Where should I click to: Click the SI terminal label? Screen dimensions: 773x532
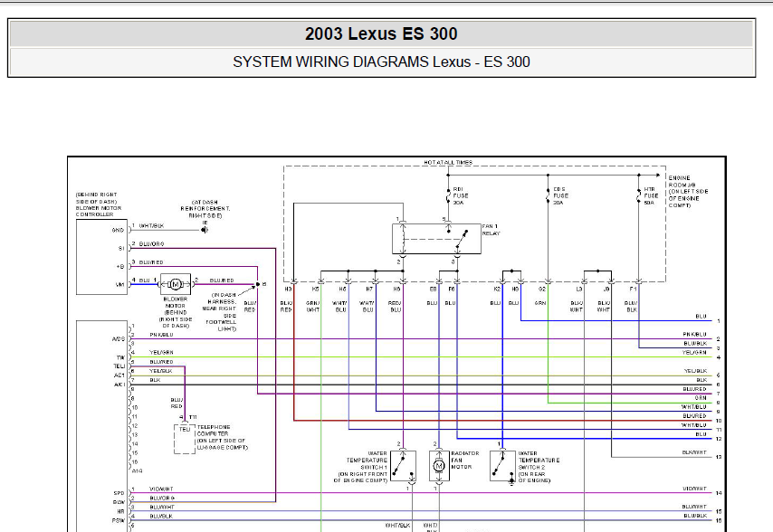point(120,248)
